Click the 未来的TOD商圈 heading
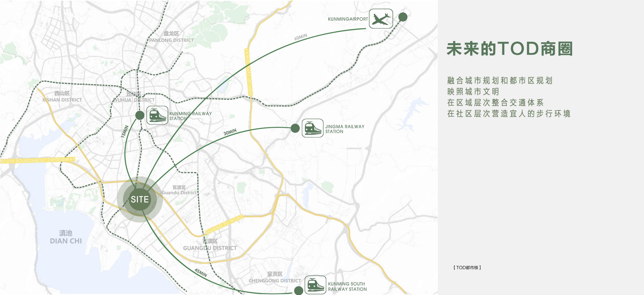This screenshot has height=295, width=644. [509, 49]
